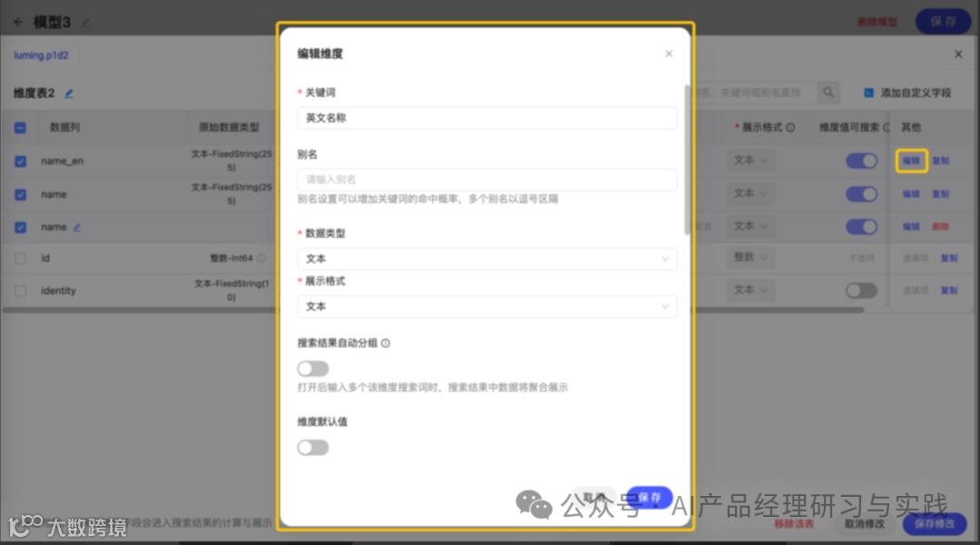
Task: Click 复制 link in the second name row
Action: pos(941,194)
